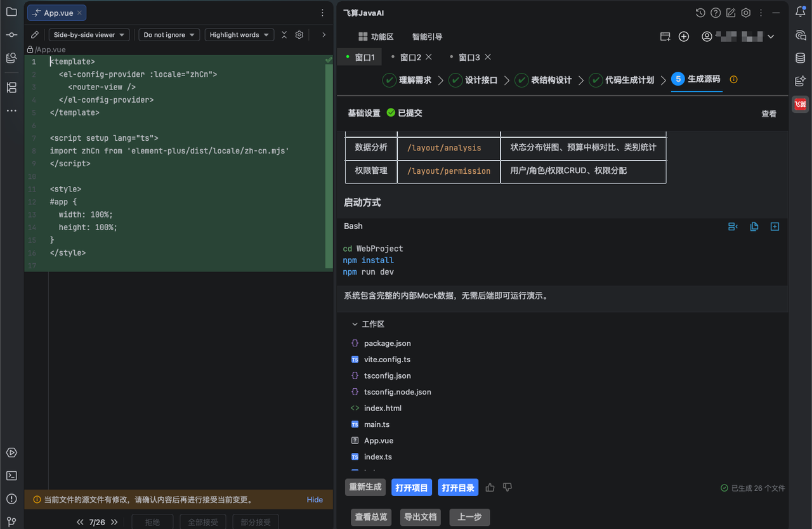Image resolution: width=812 pixels, height=529 pixels.
Task: Click the 打开目录 button
Action: [458, 487]
